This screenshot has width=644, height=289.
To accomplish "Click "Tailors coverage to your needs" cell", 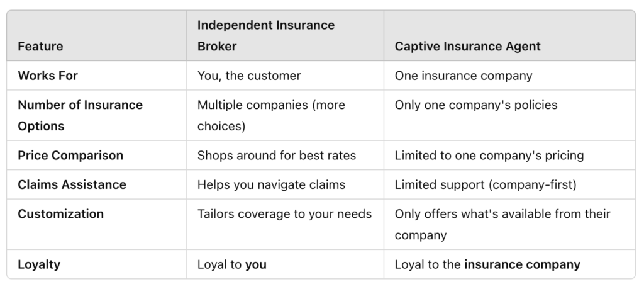I will pos(284,214).
